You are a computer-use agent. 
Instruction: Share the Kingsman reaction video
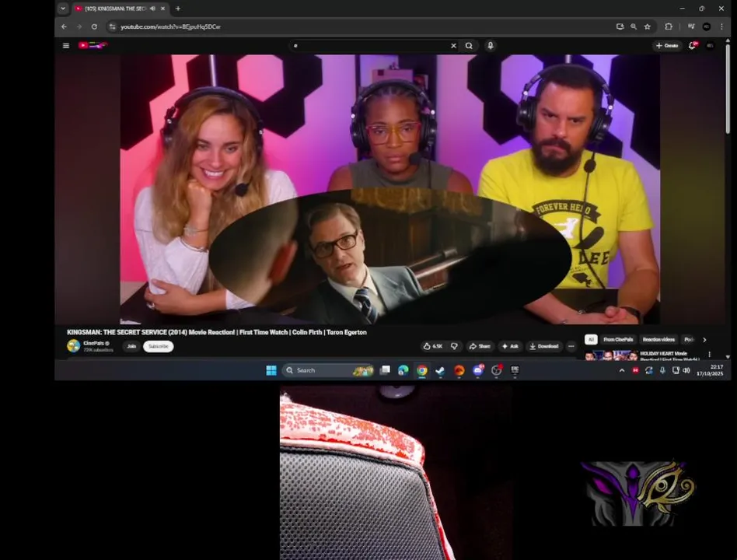click(480, 346)
